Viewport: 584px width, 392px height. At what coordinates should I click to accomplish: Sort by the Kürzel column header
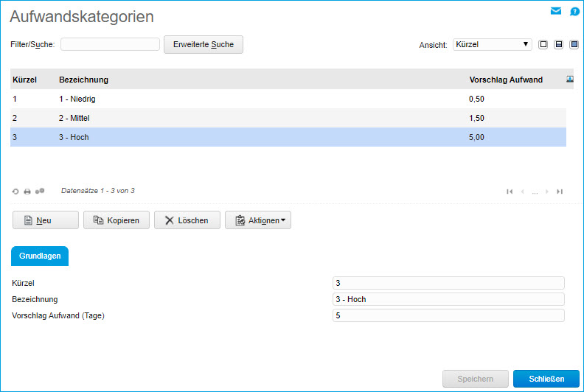tap(24, 80)
